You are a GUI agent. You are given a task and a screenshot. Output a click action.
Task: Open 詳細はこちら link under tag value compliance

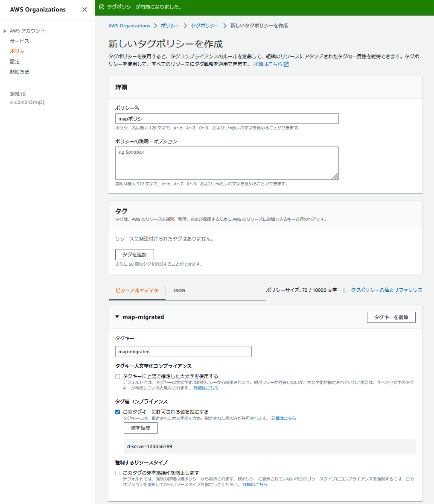pyautogui.click(x=284, y=418)
